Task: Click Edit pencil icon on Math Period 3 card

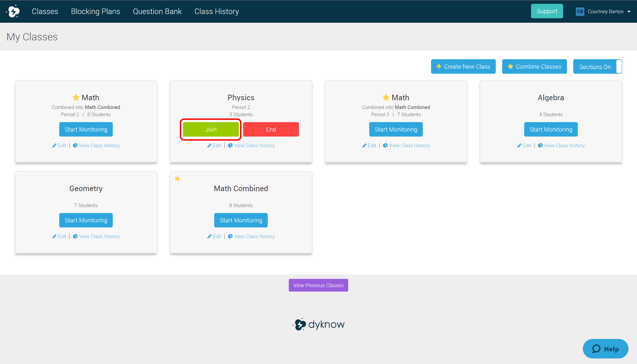Action: click(364, 146)
